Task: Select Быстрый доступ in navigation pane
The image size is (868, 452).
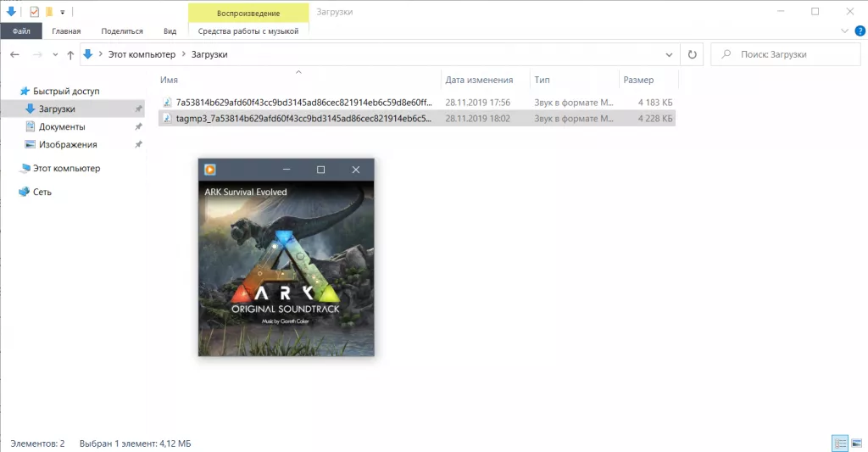Action: click(66, 91)
